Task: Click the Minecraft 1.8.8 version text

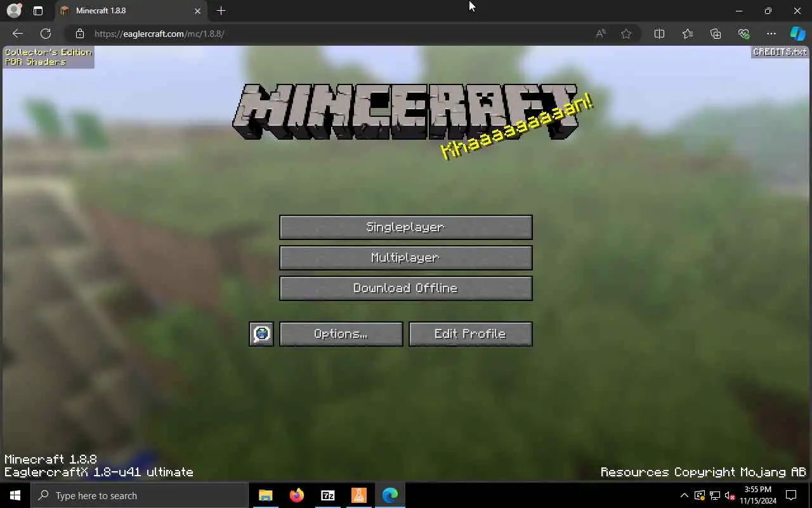Action: (x=51, y=459)
